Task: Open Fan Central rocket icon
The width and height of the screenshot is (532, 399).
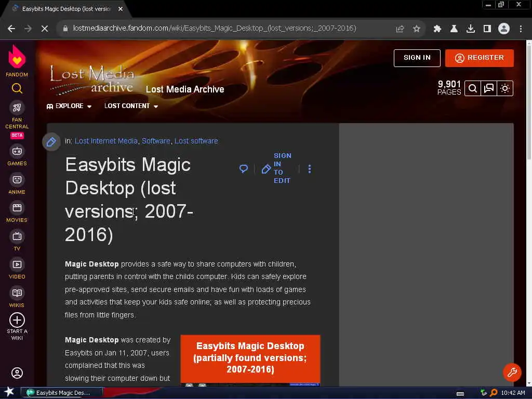Action: click(x=17, y=108)
